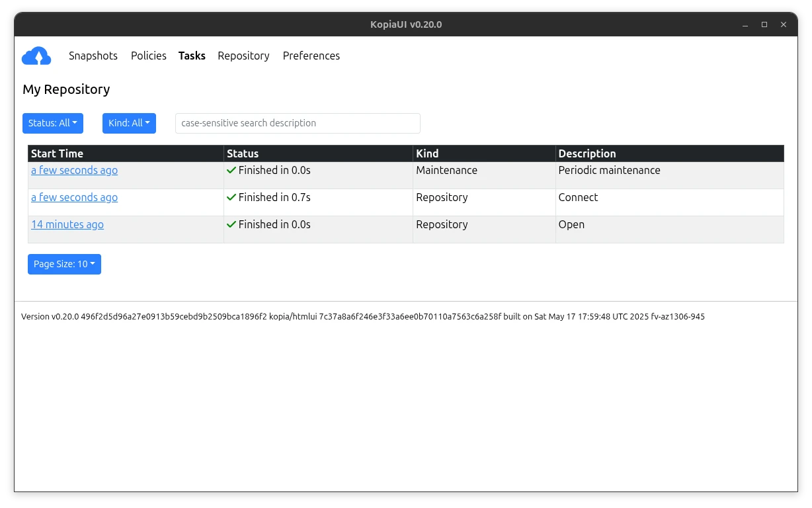Click the Kopia cloud logo
Viewport: 812px width, 508px height.
pos(36,56)
